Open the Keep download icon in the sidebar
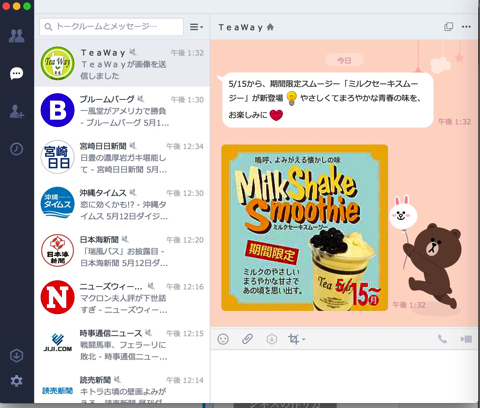Viewport: 480px width, 408px height. [x=17, y=355]
